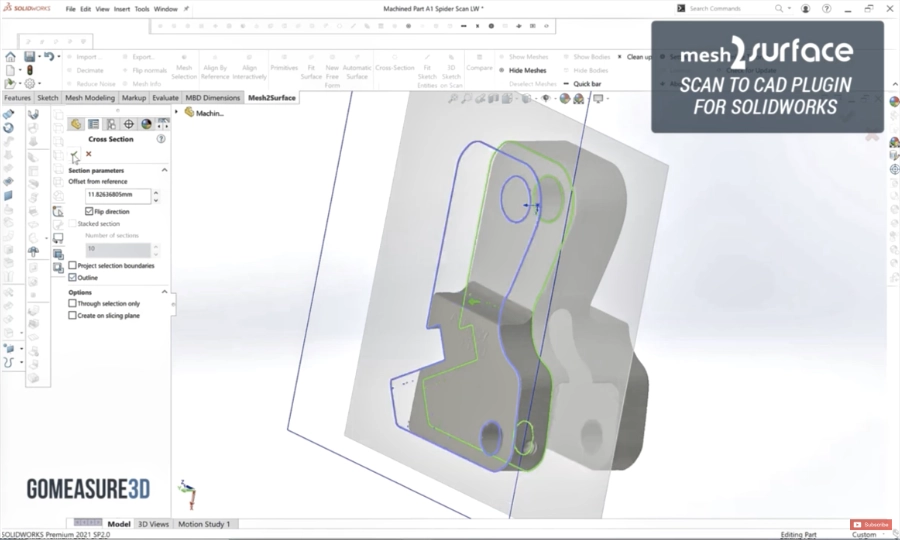900x540 pixels.
Task: Open the DimXpertManager crosshair tab icon
Action: tap(128, 124)
